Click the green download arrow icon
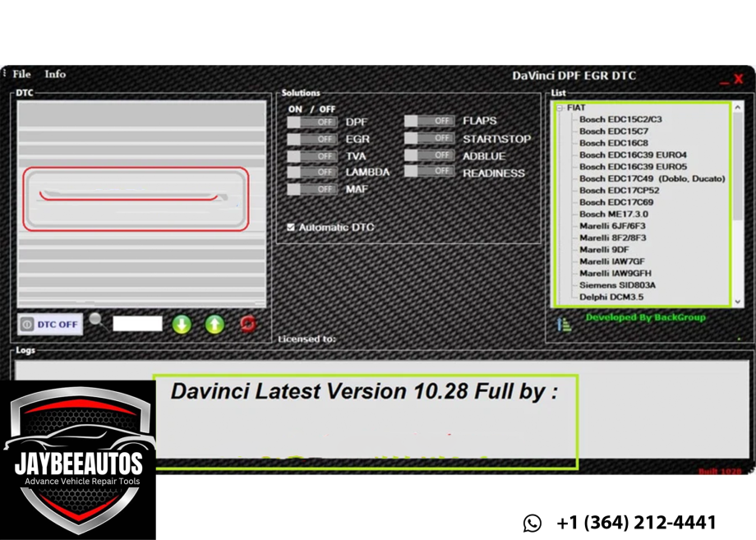The height and width of the screenshot is (540, 756). (x=182, y=324)
